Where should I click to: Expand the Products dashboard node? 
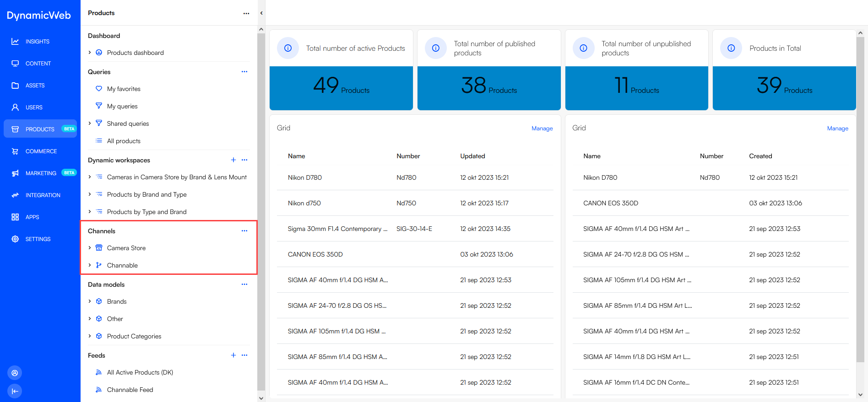pos(90,53)
